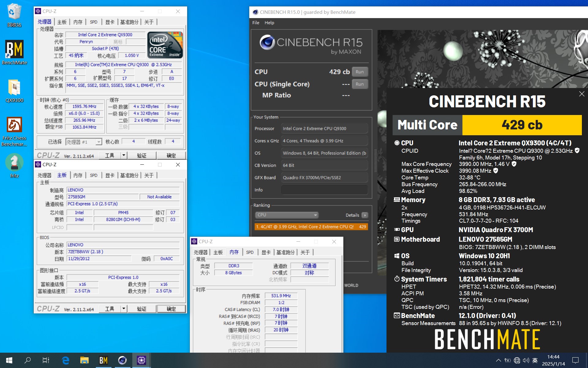Image resolution: width=588 pixels, height=368 pixels.
Task: Open 内存 tab in top CPU-Z window
Action: [78, 22]
